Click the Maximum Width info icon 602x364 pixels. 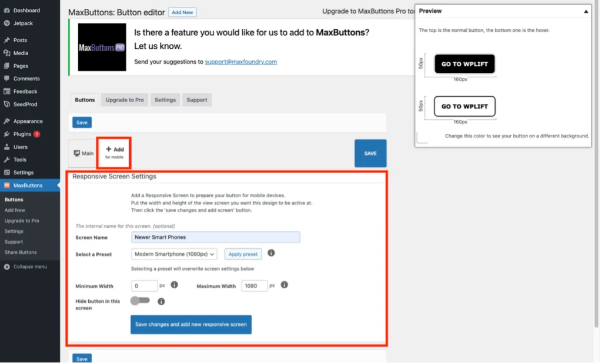(285, 285)
